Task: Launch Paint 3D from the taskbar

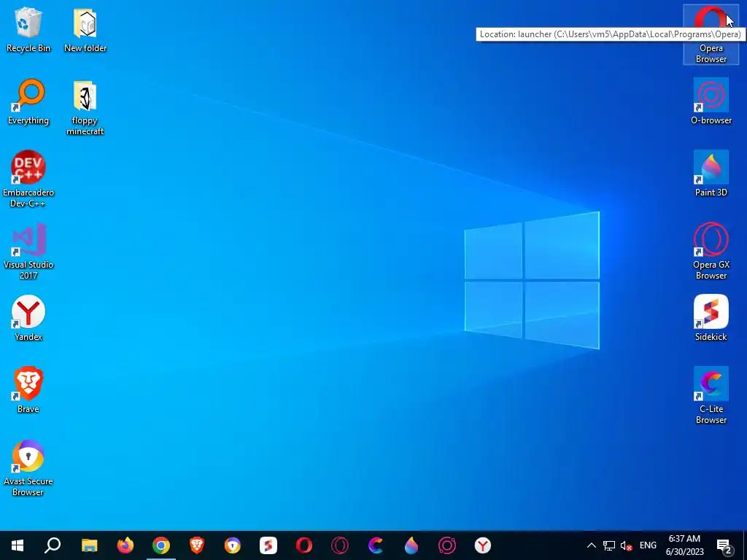Action: pos(411,545)
